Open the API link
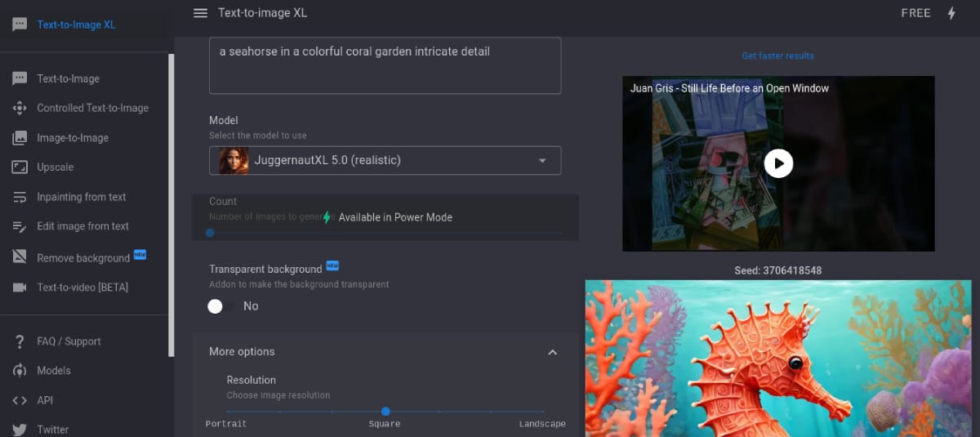The image size is (980, 437). click(x=45, y=400)
